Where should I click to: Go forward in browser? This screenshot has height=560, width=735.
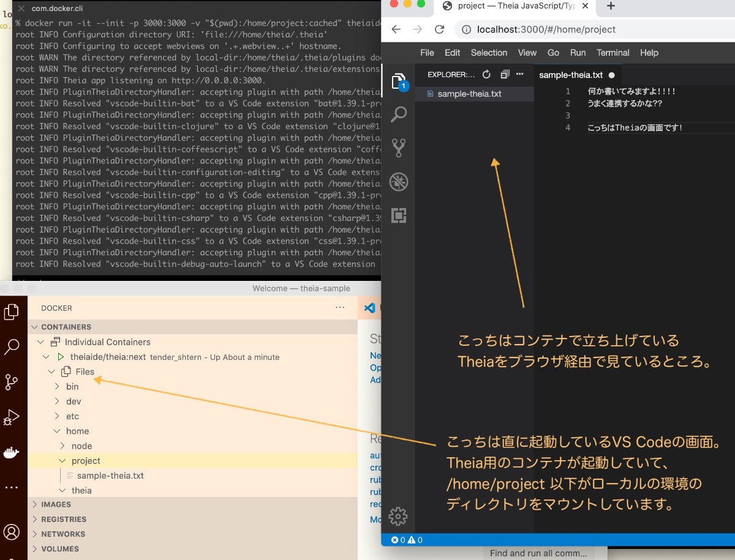pyautogui.click(x=418, y=29)
